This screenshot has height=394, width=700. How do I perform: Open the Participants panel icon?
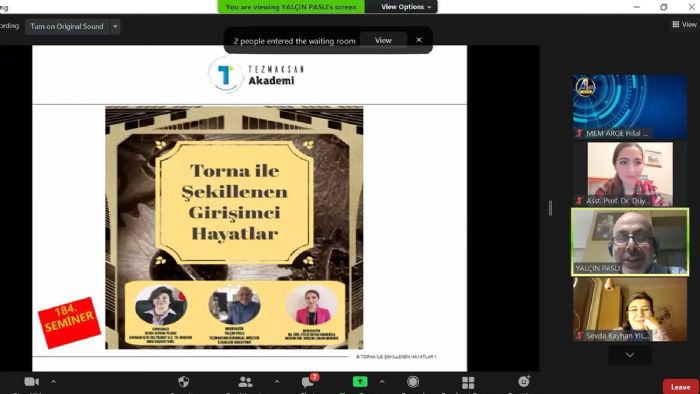[245, 382]
